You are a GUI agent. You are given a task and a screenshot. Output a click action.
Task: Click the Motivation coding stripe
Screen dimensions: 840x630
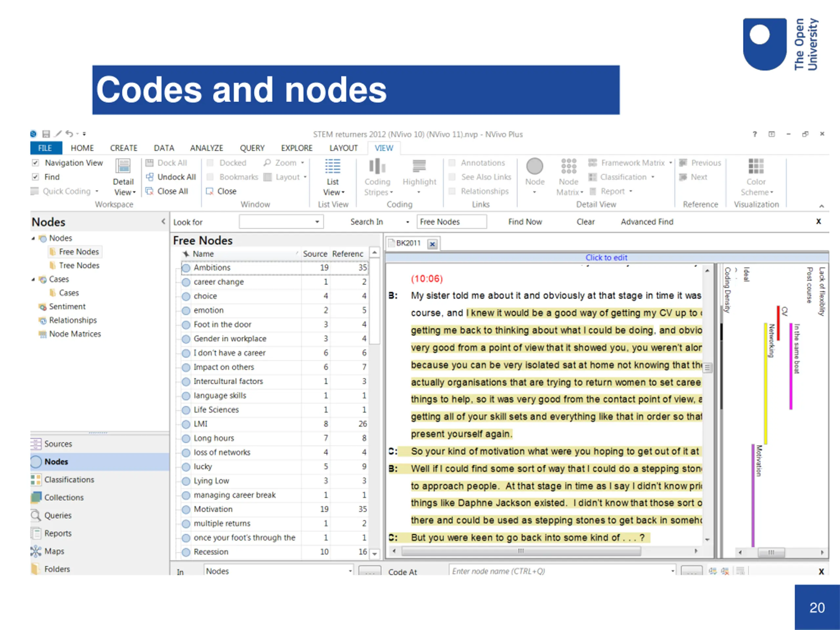tap(753, 495)
